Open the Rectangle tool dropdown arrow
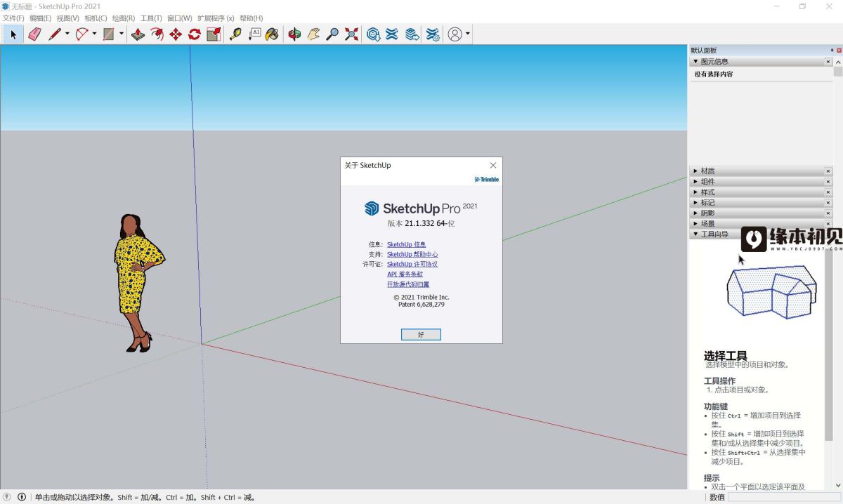Image resolution: width=843 pixels, height=504 pixels. point(121,34)
